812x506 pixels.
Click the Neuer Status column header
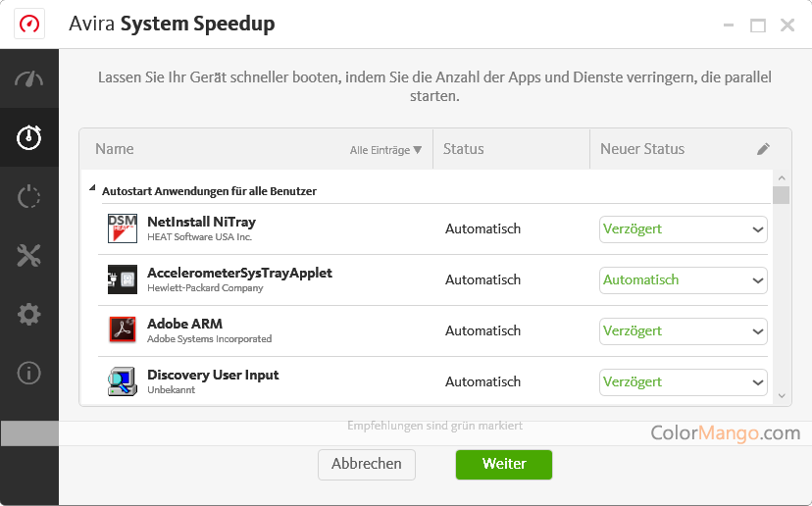(642, 149)
